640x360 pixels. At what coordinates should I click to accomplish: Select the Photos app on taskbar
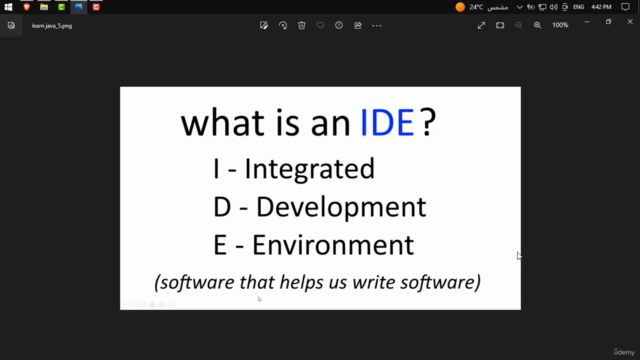pos(79,7)
